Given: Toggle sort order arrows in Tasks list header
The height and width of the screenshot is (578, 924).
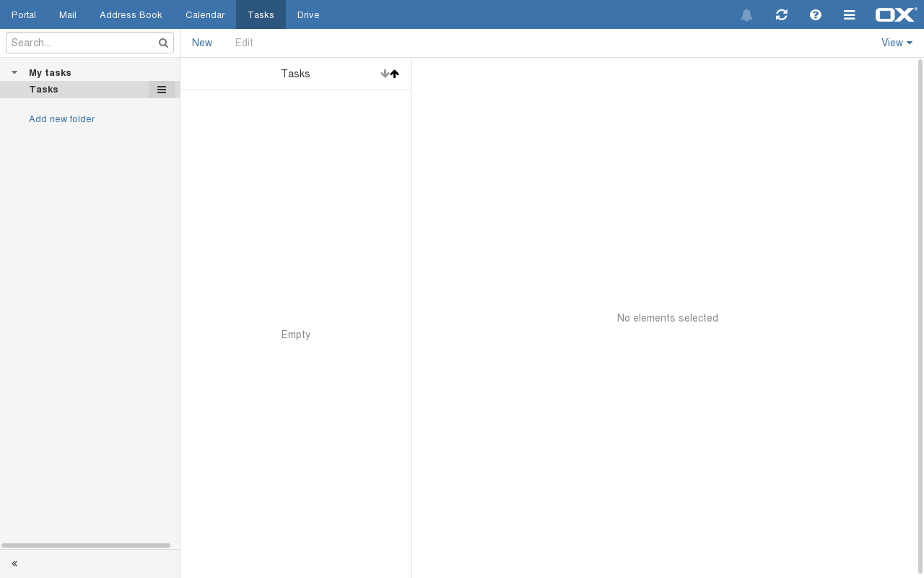Looking at the screenshot, I should (x=390, y=74).
